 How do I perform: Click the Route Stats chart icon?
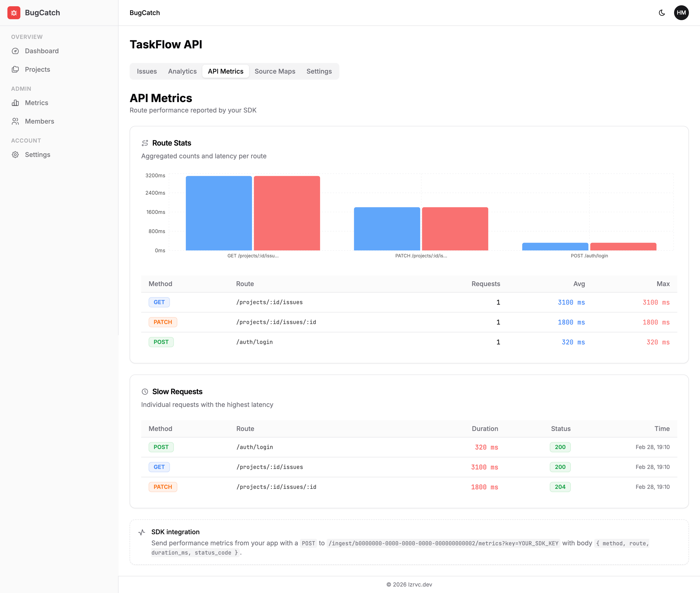coord(145,143)
